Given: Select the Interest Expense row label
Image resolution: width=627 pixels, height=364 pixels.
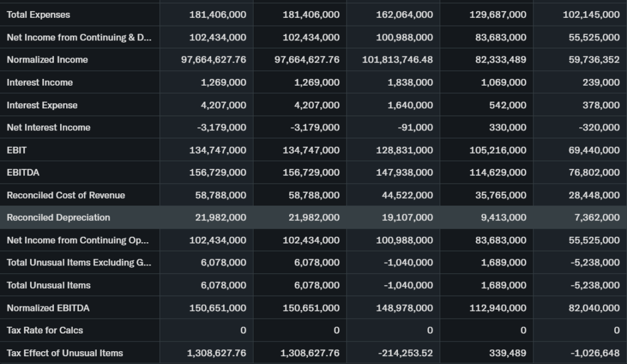Looking at the screenshot, I should tap(42, 105).
